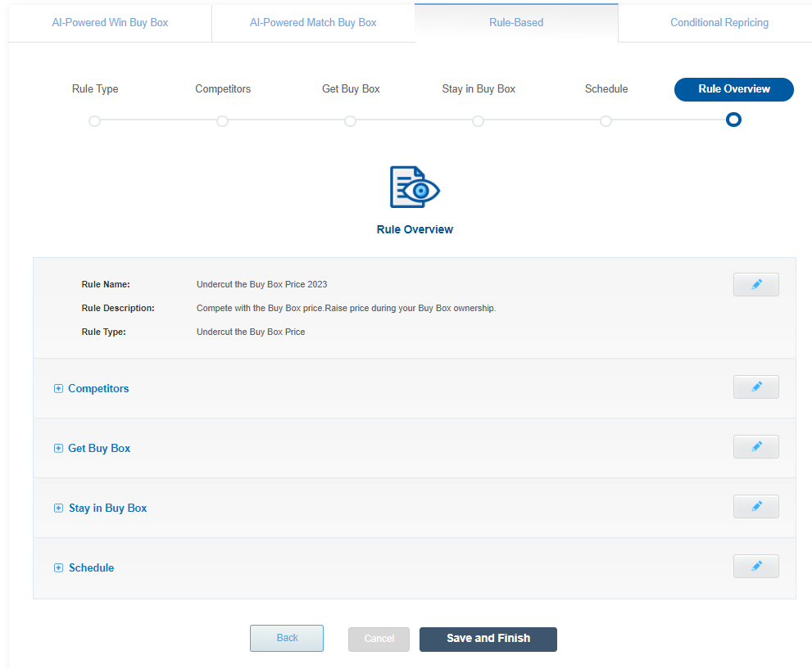
Task: Open the Get Buy Box section heading
Action: [99, 448]
